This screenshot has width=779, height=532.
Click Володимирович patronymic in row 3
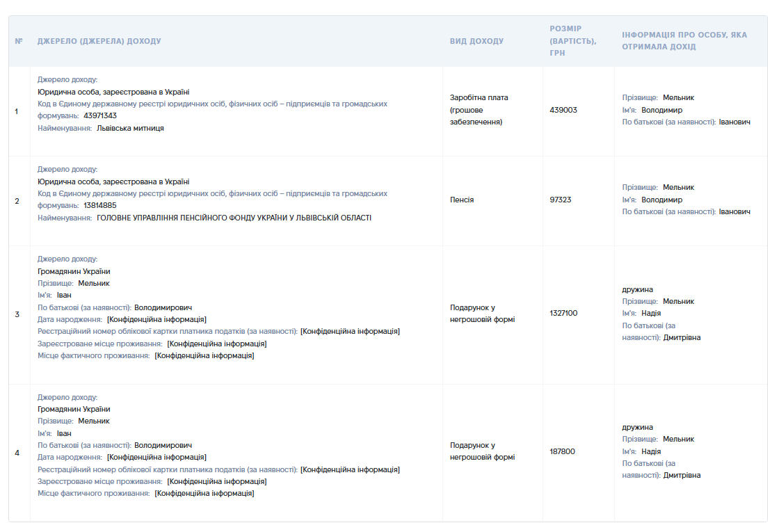[x=163, y=307]
